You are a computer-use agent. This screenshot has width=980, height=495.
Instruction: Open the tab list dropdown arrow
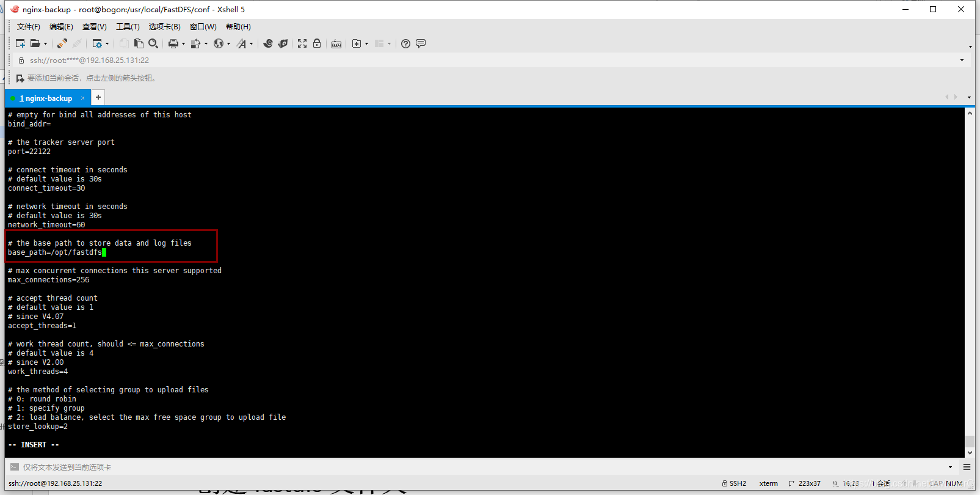tap(969, 97)
